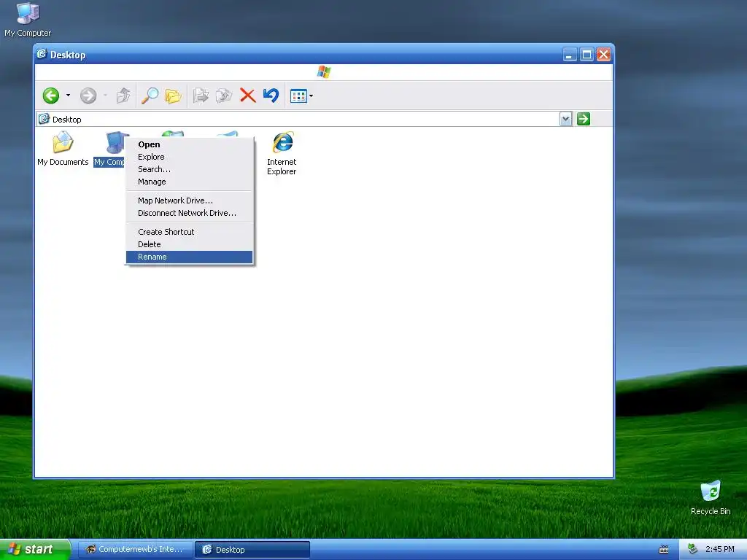747x560 pixels.
Task: Click the keyboard icon in system tray
Action: pos(664,550)
